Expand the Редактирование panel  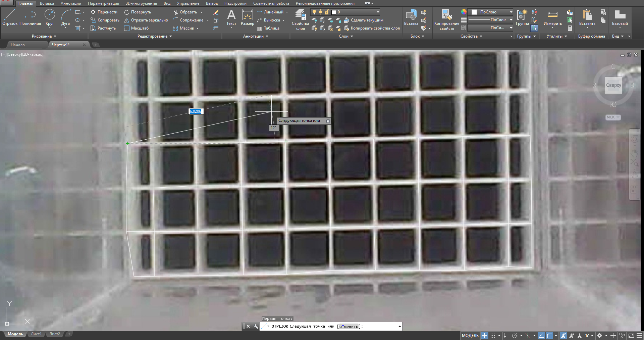[155, 36]
